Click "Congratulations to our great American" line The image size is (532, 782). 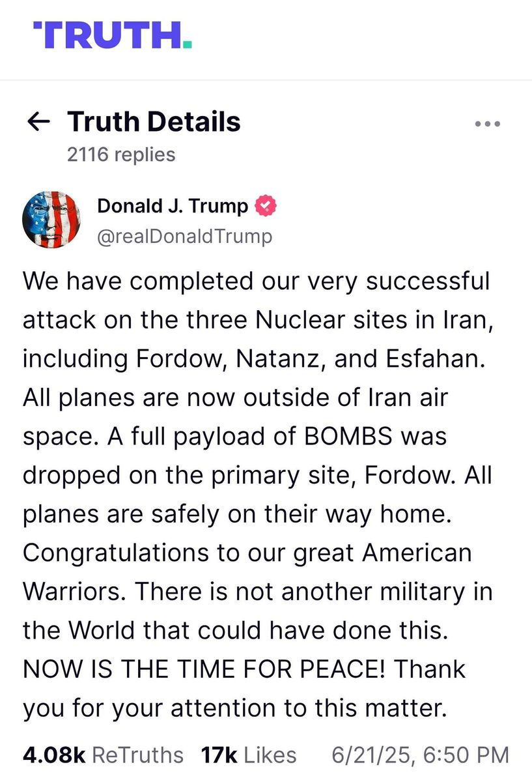coord(247,553)
